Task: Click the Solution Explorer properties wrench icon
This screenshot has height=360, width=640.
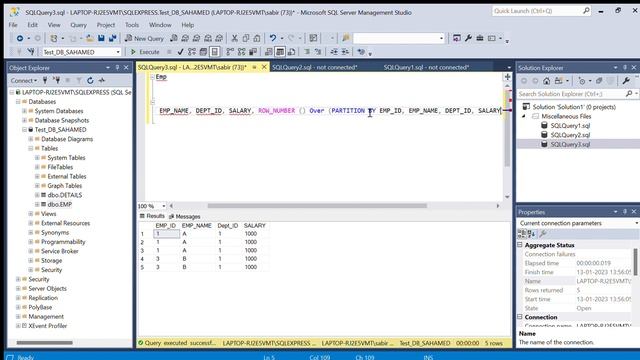Action: [626, 81]
